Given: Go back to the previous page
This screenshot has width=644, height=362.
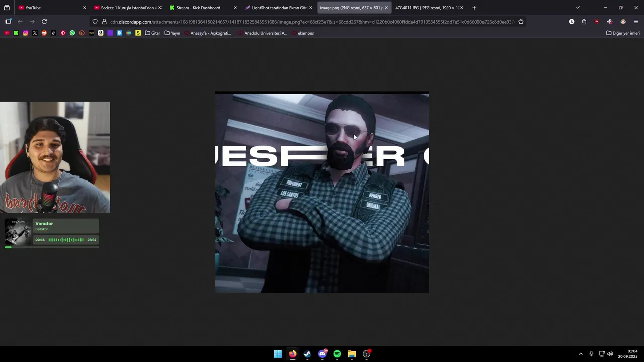Looking at the screenshot, I should (20, 22).
